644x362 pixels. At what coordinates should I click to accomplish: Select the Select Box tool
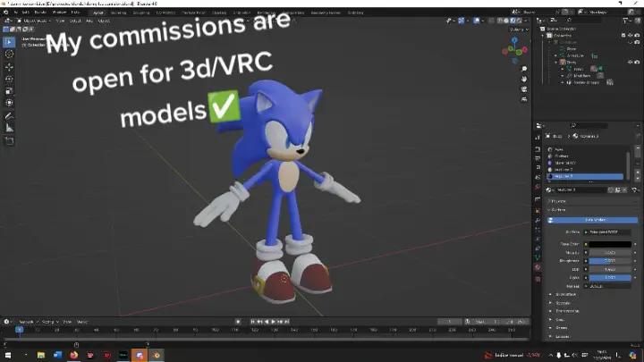tap(9, 42)
